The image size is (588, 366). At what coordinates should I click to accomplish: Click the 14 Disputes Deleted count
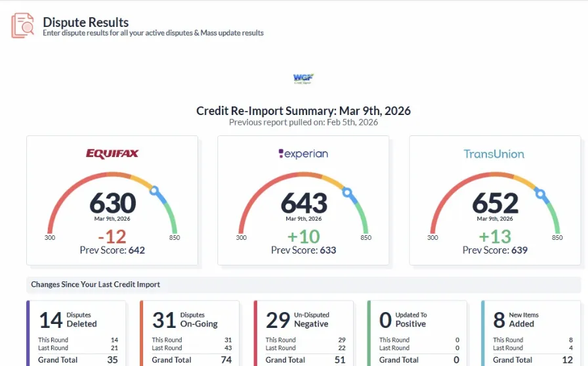click(51, 320)
